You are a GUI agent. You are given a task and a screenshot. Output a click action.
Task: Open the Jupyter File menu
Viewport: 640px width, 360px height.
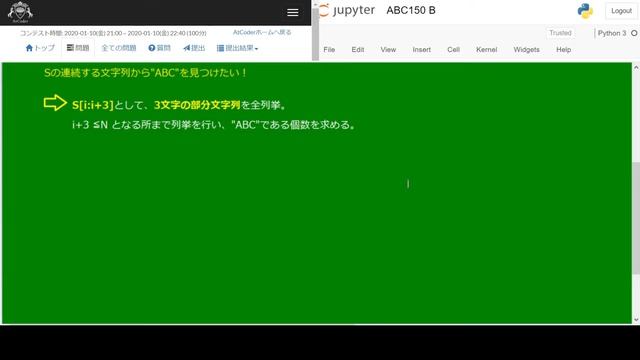coord(329,49)
